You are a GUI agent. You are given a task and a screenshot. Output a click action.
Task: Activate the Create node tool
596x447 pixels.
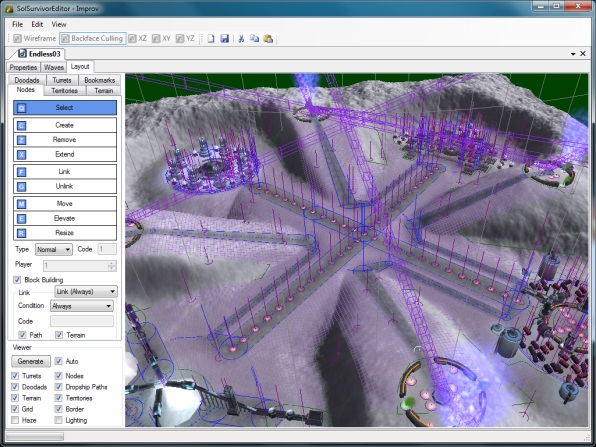(x=65, y=125)
